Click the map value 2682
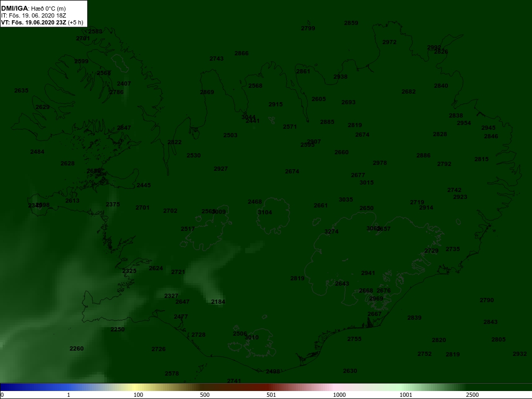The width and height of the screenshot is (532, 399). pyautogui.click(x=409, y=92)
